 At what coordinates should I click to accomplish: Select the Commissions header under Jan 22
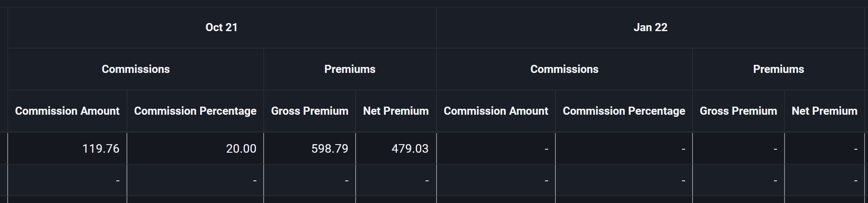(564, 69)
